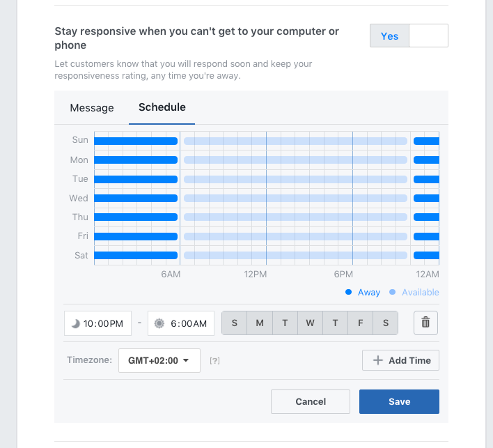This screenshot has height=448, width=493.
Task: Click the sun icon in end time field
Action: coord(159,323)
